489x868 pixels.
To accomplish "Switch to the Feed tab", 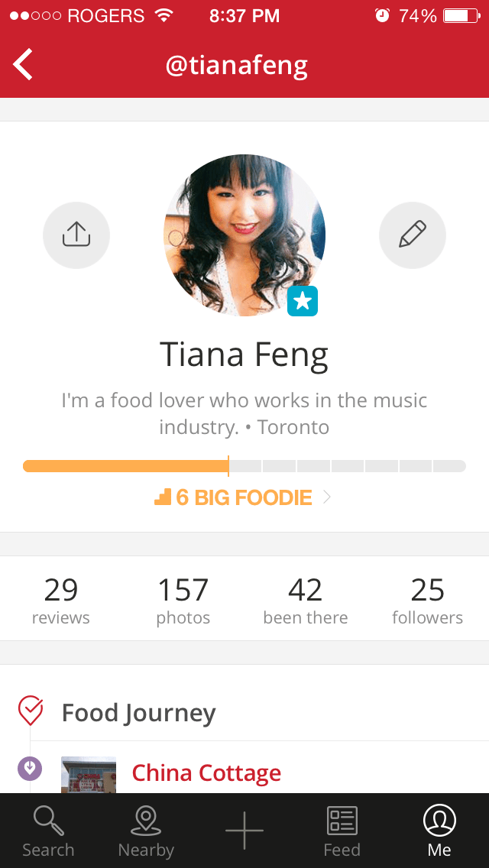I will pyautogui.click(x=342, y=831).
